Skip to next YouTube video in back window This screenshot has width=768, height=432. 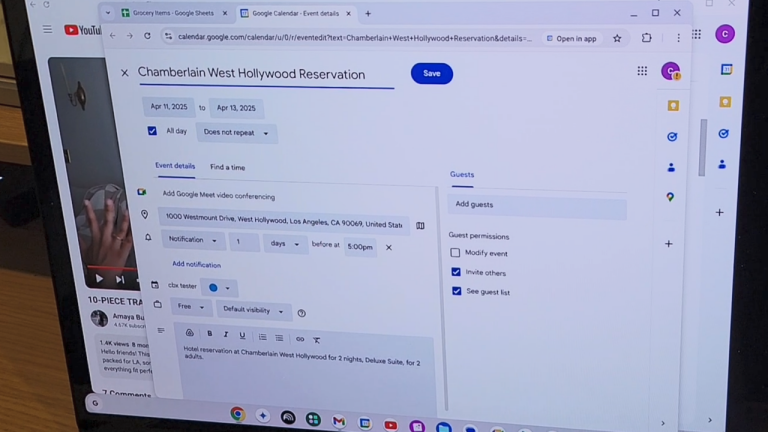click(x=120, y=280)
